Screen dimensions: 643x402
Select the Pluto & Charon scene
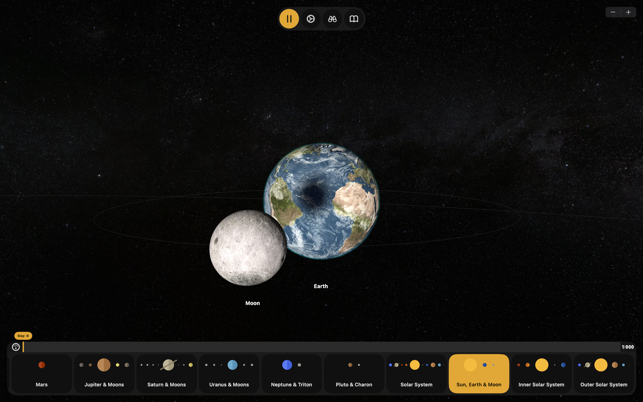pos(354,374)
